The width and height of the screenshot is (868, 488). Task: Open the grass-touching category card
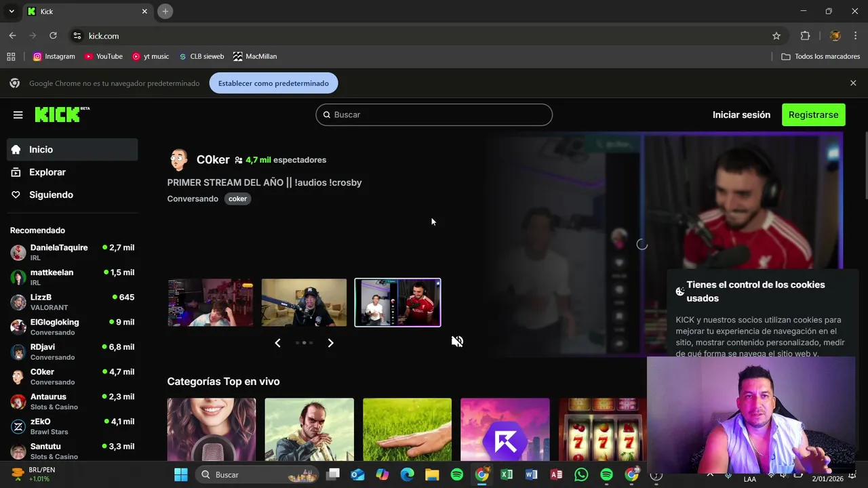[407, 430]
